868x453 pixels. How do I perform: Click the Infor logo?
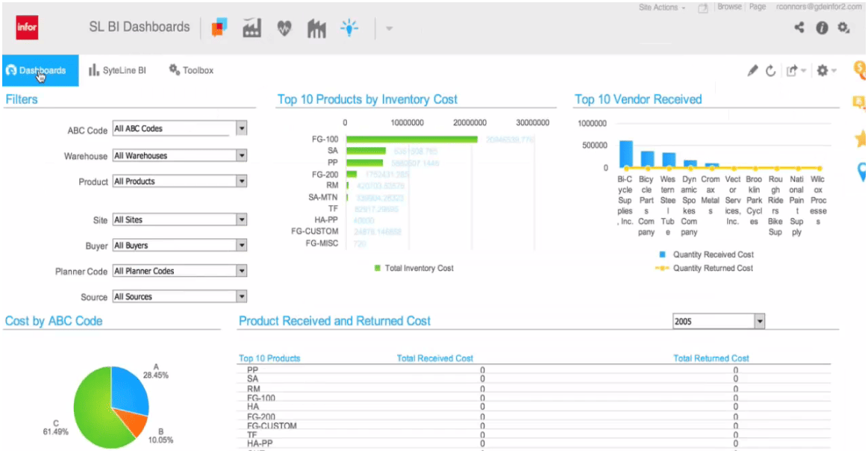[x=27, y=27]
